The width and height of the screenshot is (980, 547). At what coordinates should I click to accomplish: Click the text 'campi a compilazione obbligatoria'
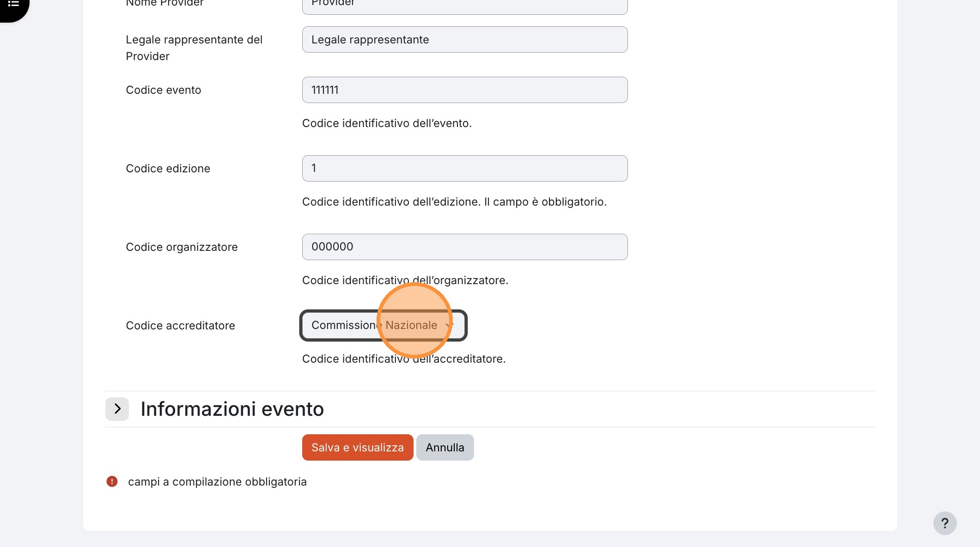click(x=217, y=482)
